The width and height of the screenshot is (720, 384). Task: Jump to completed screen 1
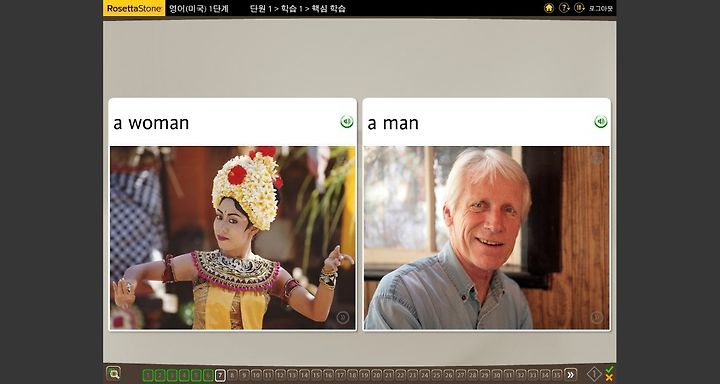[148, 376]
